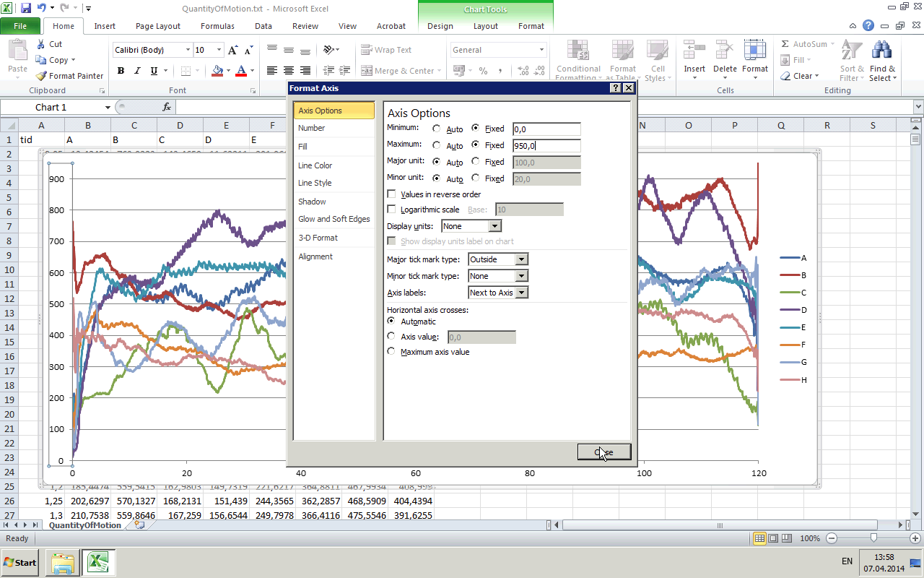Open the Clear dropdown in Editing group
The image size is (924, 578).
click(799, 76)
